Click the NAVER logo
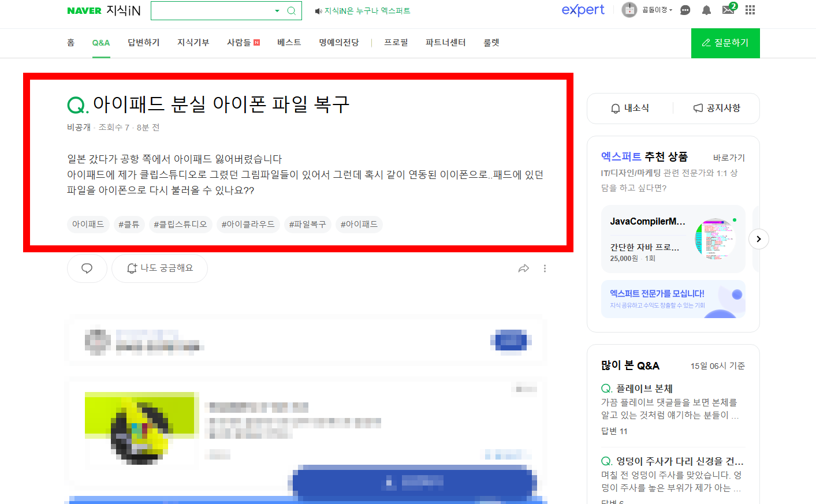 84,11
